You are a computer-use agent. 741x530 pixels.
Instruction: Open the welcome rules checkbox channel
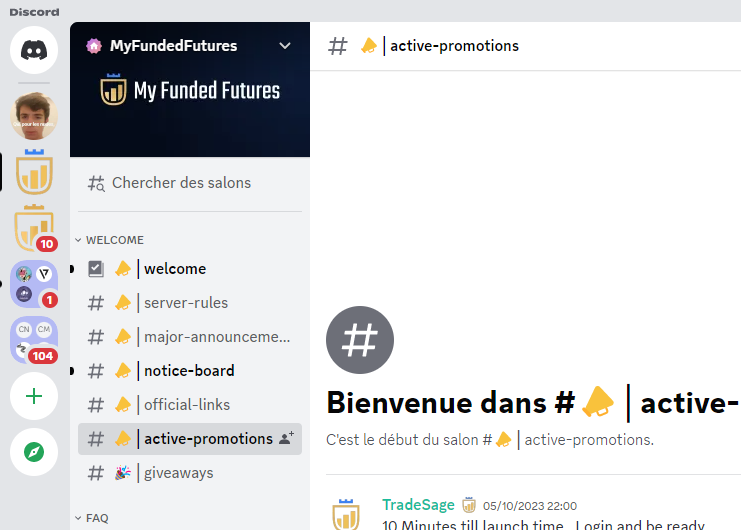click(190, 269)
